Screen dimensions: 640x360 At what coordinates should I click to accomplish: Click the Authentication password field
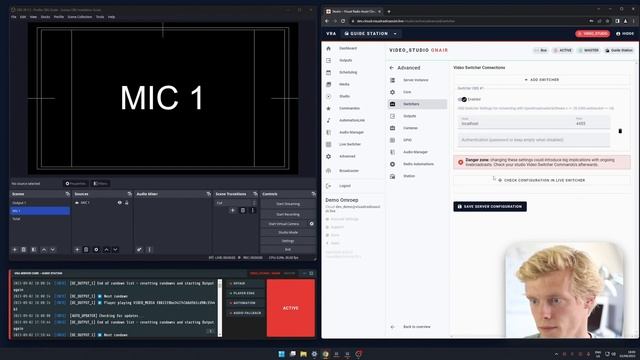[x=534, y=140]
